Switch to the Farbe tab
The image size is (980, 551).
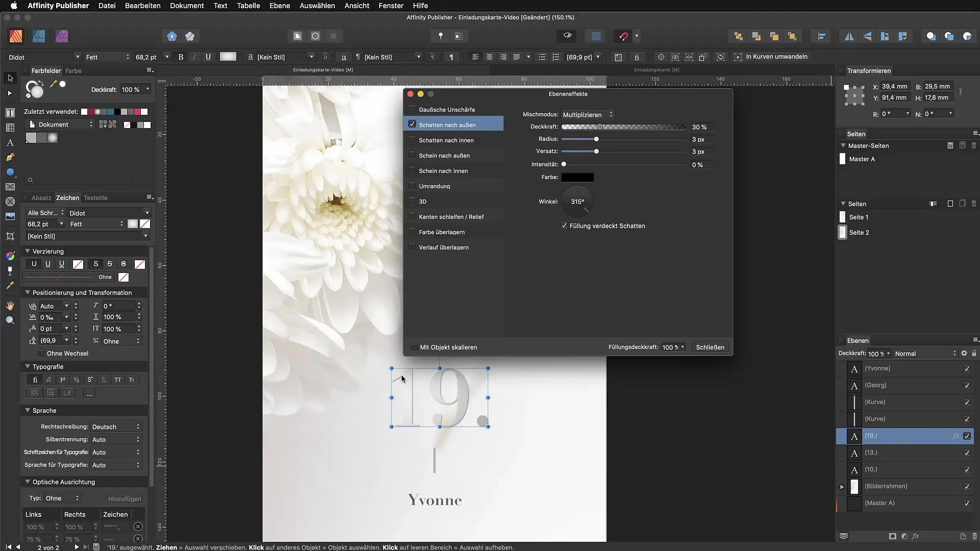(x=73, y=70)
